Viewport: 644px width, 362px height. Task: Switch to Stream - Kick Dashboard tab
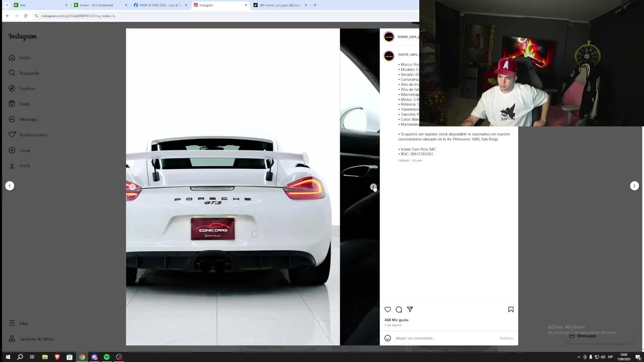(100, 5)
